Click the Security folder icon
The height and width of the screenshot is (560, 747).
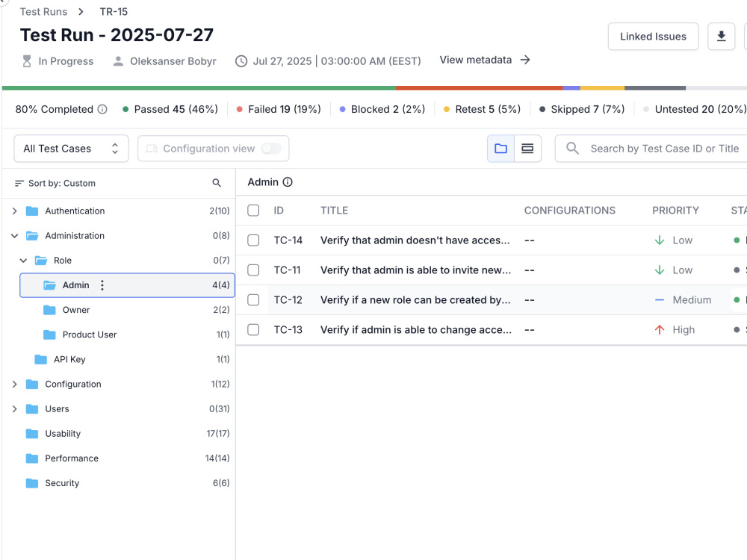[x=32, y=483]
